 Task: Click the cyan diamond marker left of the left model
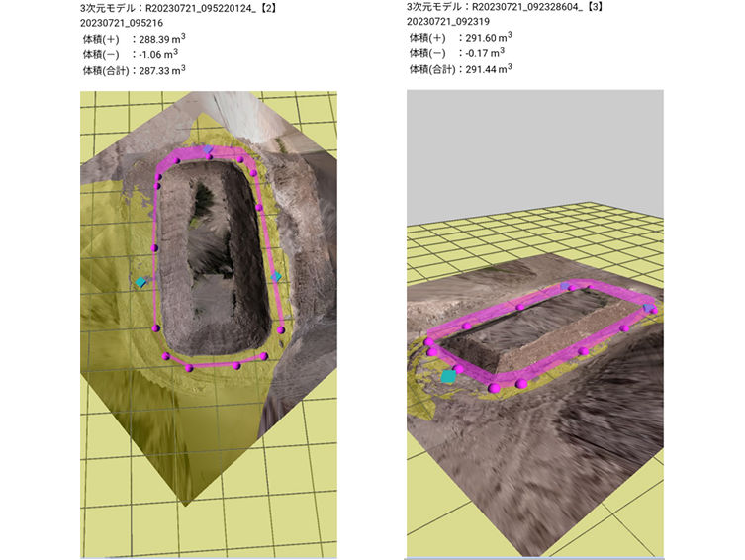[x=141, y=282]
